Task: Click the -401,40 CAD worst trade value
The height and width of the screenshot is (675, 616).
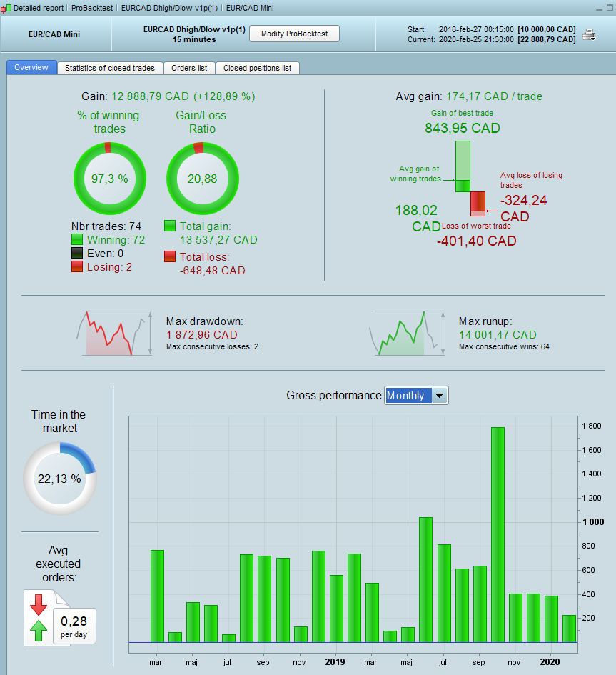Action: click(x=476, y=241)
